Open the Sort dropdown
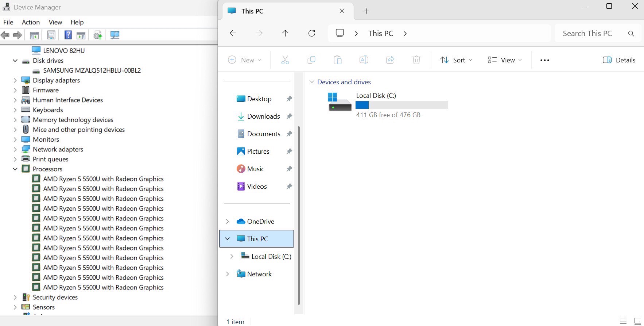The height and width of the screenshot is (326, 644). click(x=456, y=60)
